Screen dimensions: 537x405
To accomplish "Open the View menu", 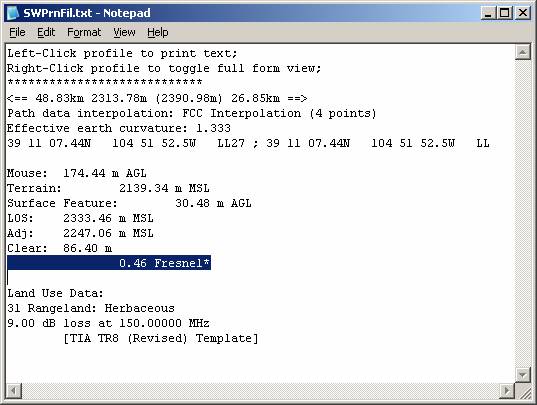I will click(124, 33).
